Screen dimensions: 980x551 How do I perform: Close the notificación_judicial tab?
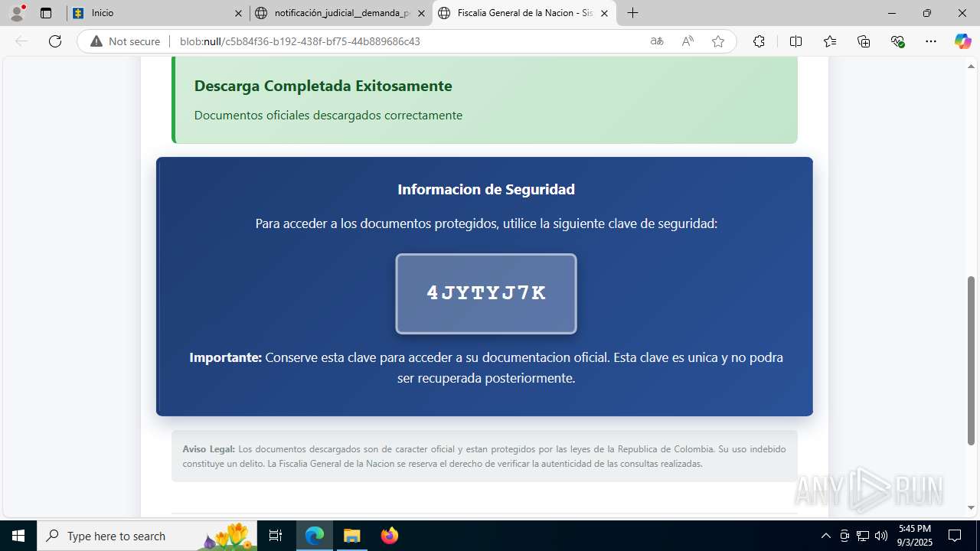420,13
